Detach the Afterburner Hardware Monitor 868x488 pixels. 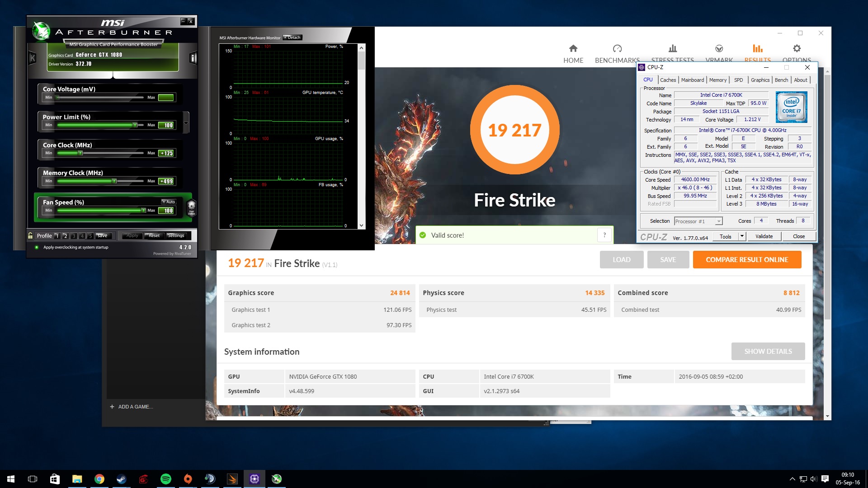pos(292,38)
